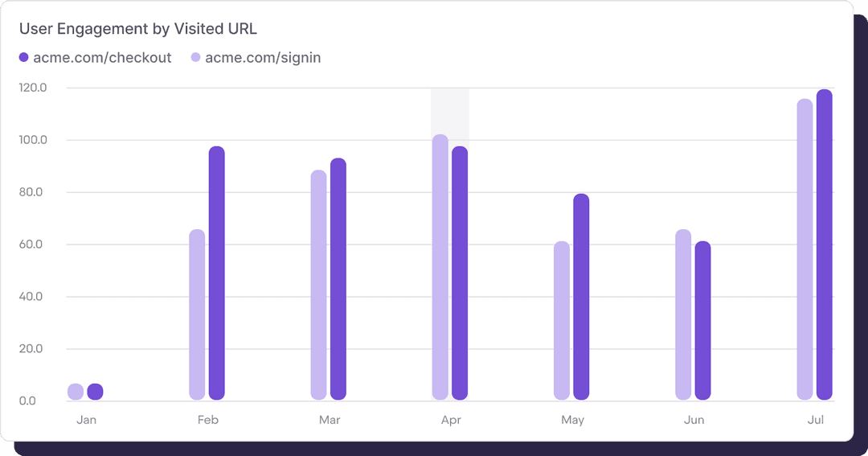Image resolution: width=868 pixels, height=456 pixels.
Task: Click the March signin bar
Action: click(x=319, y=285)
